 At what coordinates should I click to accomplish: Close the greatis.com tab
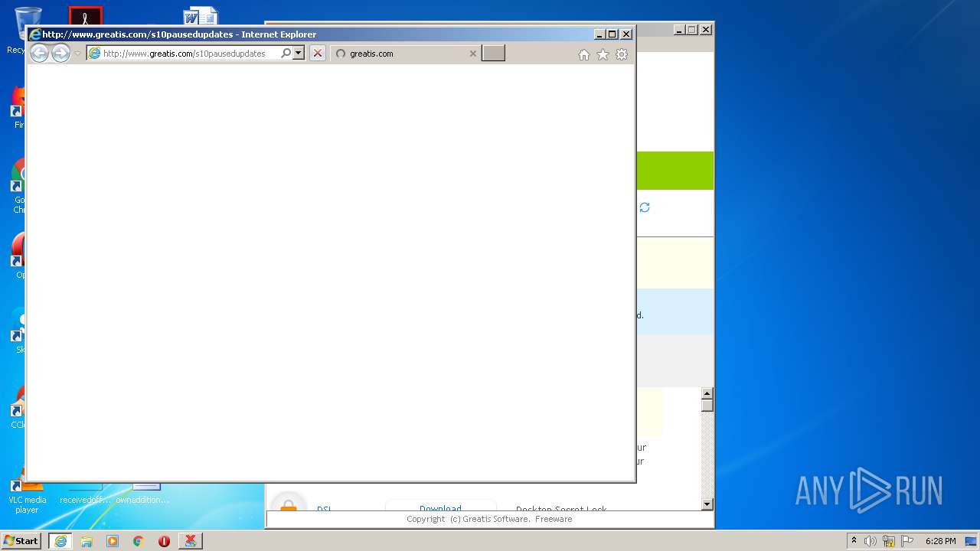point(472,54)
